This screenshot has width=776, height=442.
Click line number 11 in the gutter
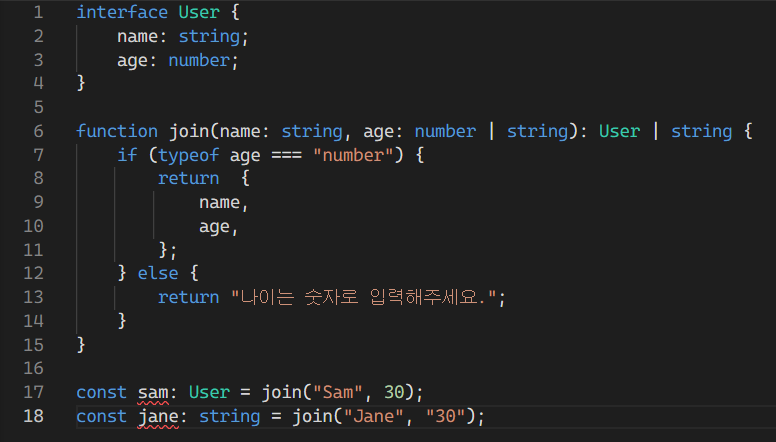click(34, 250)
